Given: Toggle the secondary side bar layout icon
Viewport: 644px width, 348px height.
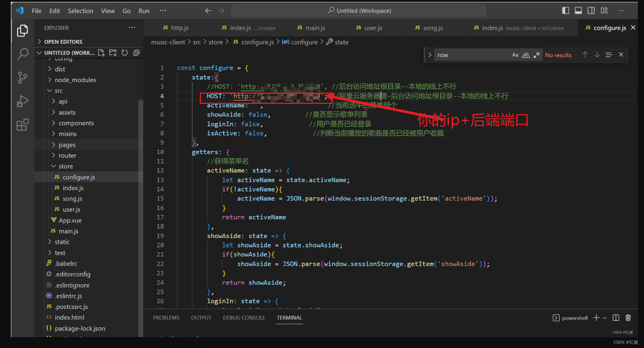Looking at the screenshot, I should coord(591,10).
